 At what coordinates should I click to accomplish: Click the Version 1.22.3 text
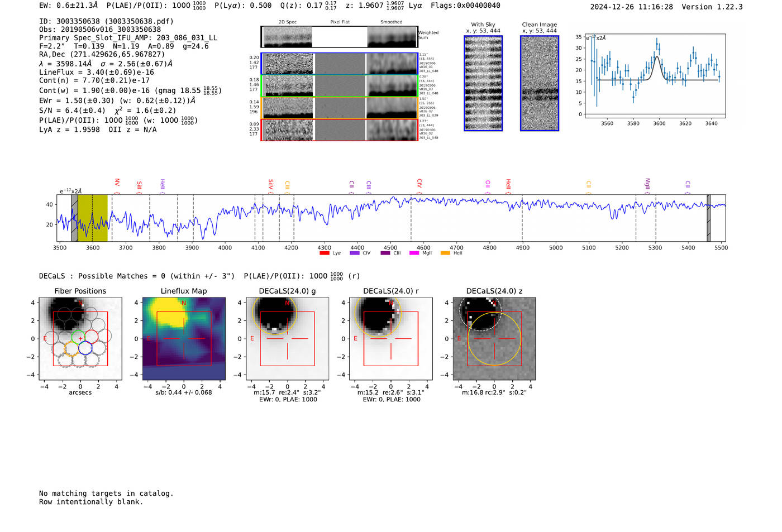click(x=712, y=7)
